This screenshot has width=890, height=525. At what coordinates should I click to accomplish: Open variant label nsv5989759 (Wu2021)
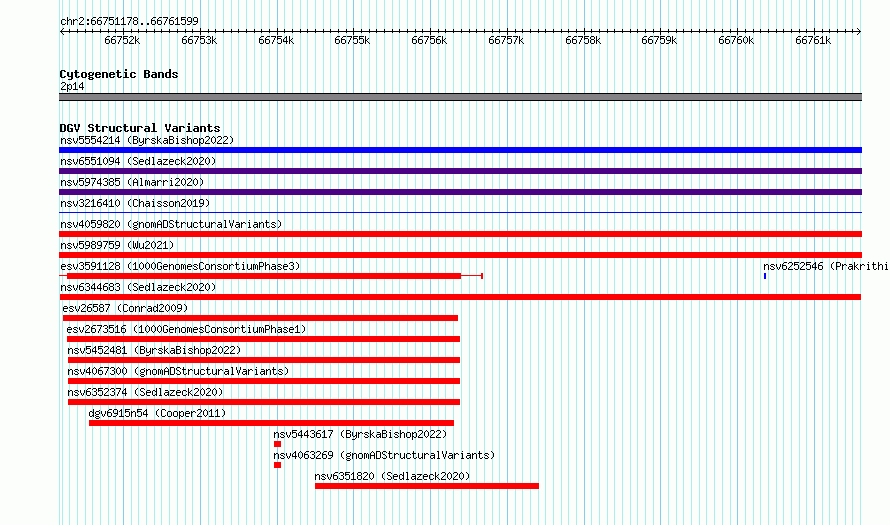117,246
